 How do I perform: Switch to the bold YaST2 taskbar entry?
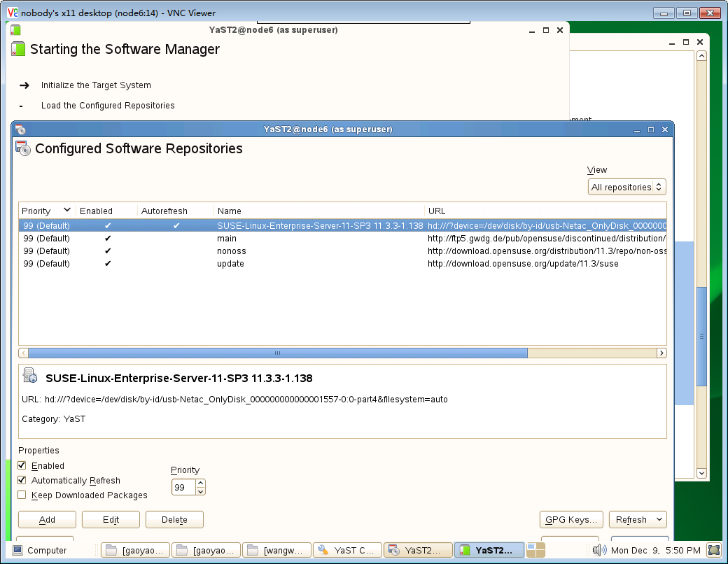pyautogui.click(x=489, y=550)
